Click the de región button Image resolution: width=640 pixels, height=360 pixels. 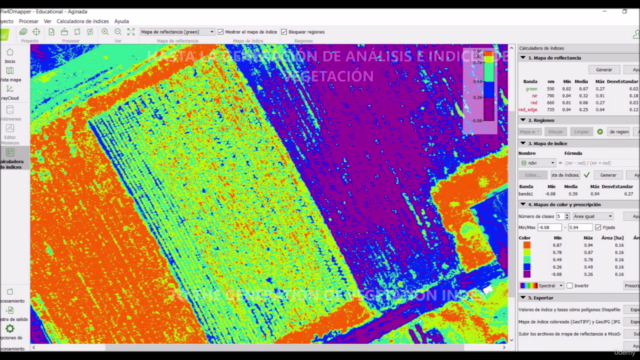coord(619,132)
